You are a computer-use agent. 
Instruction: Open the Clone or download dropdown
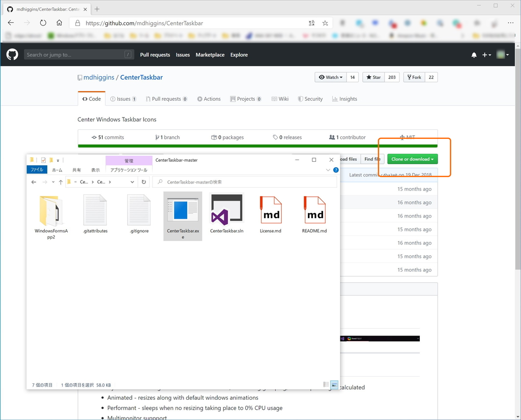412,159
